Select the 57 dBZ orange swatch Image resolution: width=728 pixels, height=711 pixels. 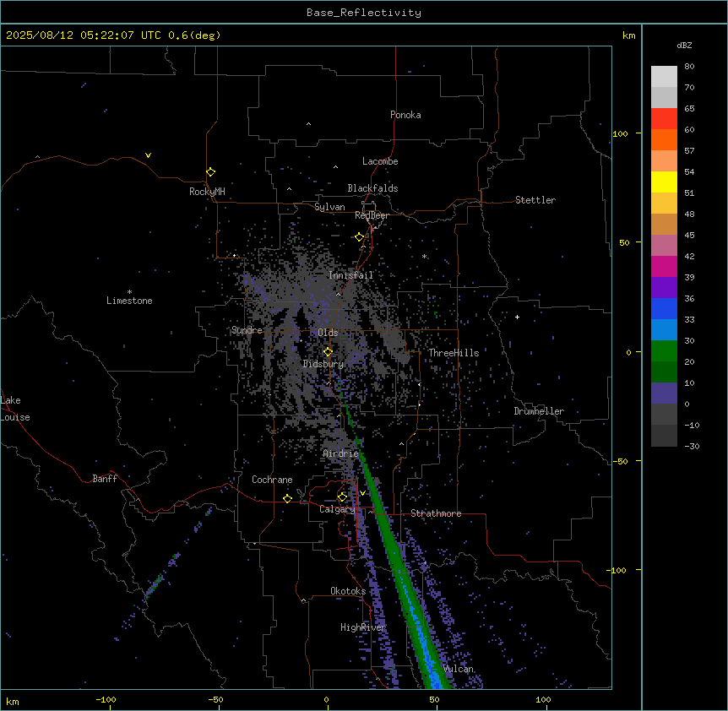click(x=664, y=139)
